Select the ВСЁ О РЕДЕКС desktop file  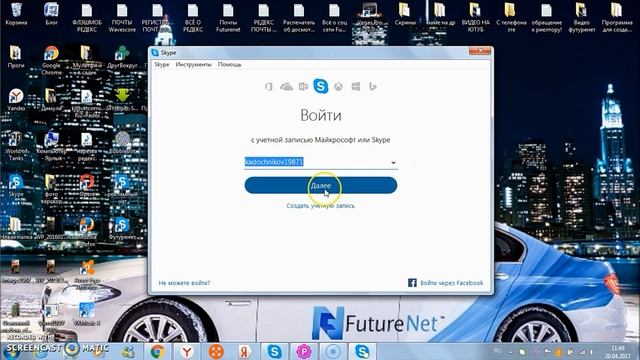(x=193, y=17)
